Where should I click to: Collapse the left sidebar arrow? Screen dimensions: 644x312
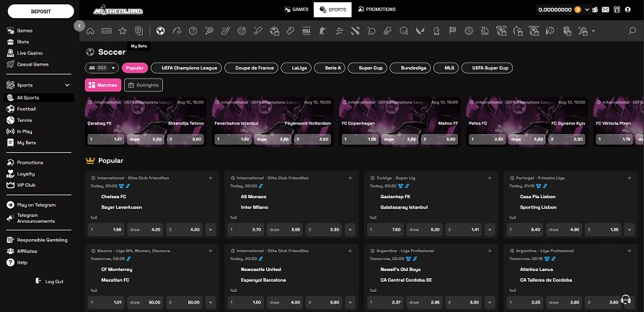(79, 26)
